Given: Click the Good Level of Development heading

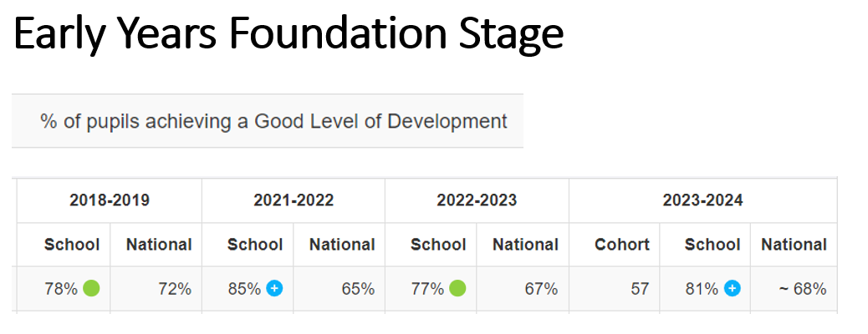Looking at the screenshot, I should click(x=273, y=121).
